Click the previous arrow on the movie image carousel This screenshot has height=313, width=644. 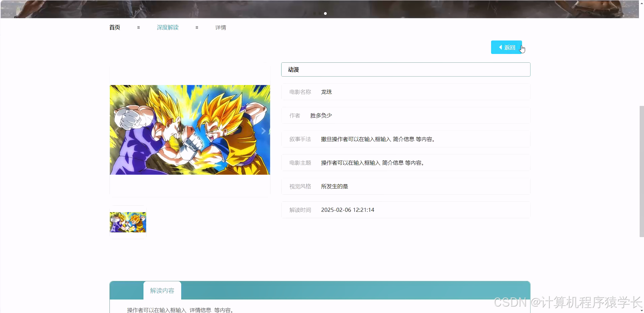point(116,131)
